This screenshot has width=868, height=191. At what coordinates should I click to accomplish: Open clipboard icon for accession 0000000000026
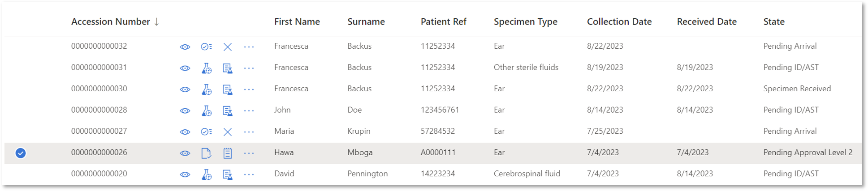[228, 153]
